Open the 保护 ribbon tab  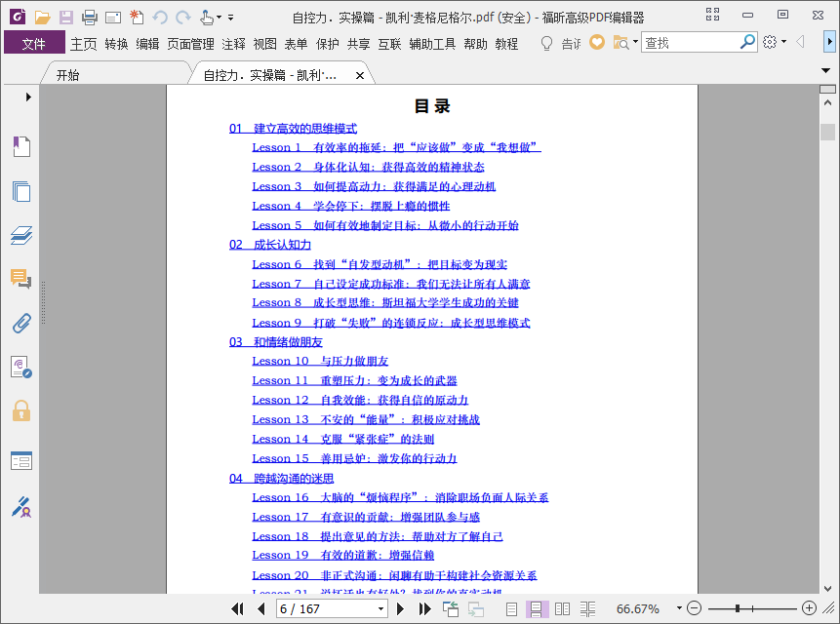[328, 43]
